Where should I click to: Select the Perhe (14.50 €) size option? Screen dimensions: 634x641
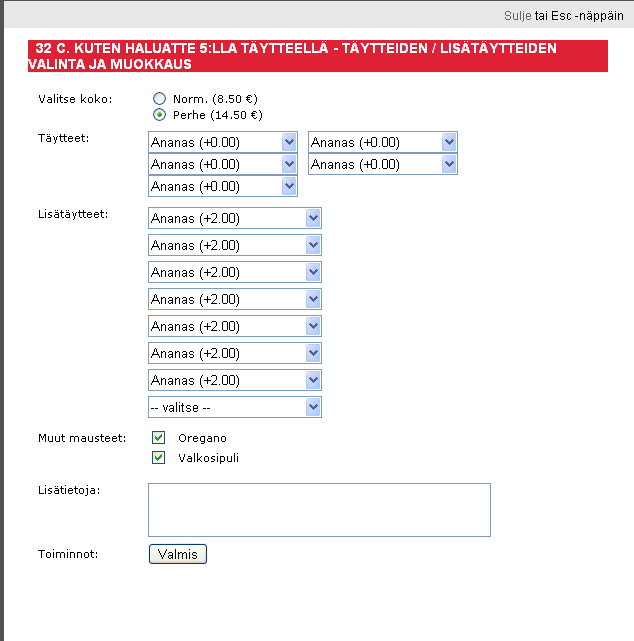point(159,115)
